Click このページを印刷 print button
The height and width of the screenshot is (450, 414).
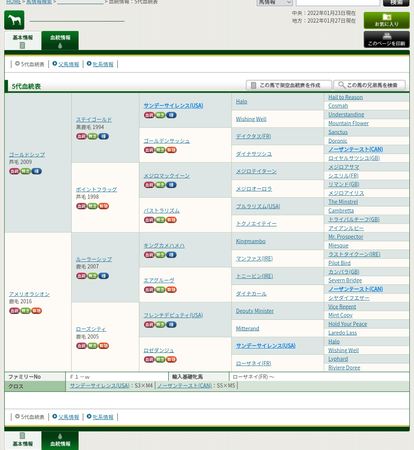[387, 39]
